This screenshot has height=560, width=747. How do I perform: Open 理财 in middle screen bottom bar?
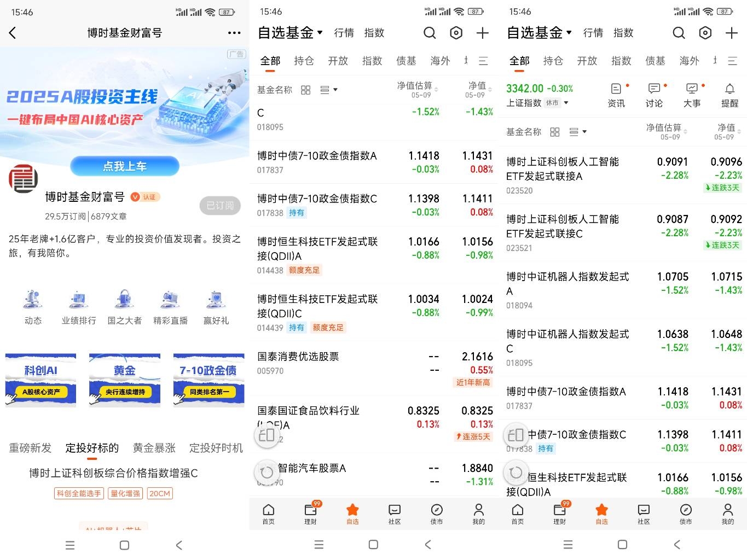(310, 514)
